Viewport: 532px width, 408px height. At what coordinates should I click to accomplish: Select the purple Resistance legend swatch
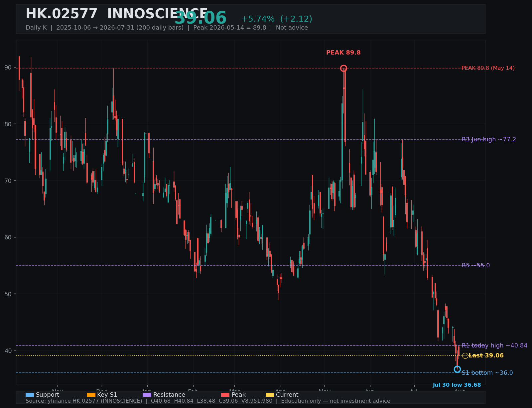point(147,395)
